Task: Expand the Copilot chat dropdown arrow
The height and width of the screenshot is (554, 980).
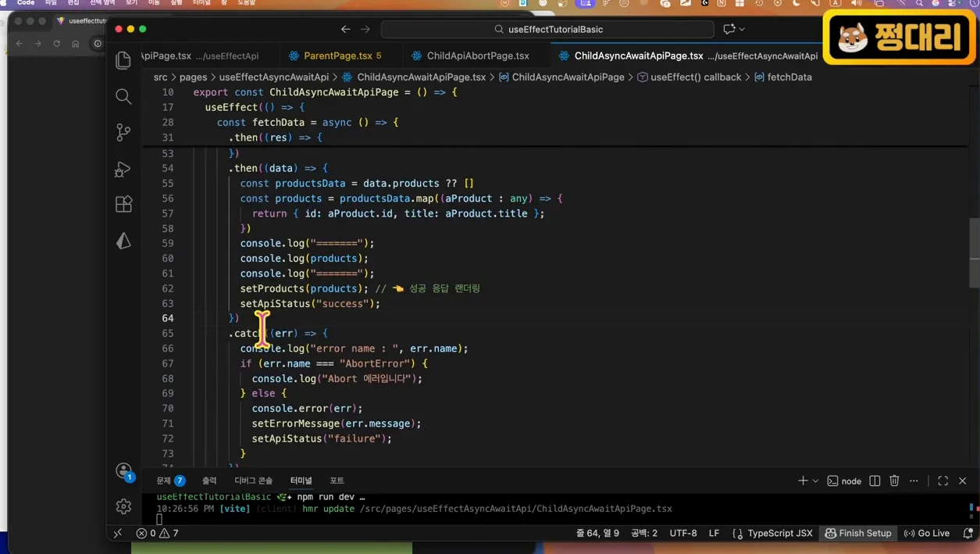Action: (x=742, y=29)
